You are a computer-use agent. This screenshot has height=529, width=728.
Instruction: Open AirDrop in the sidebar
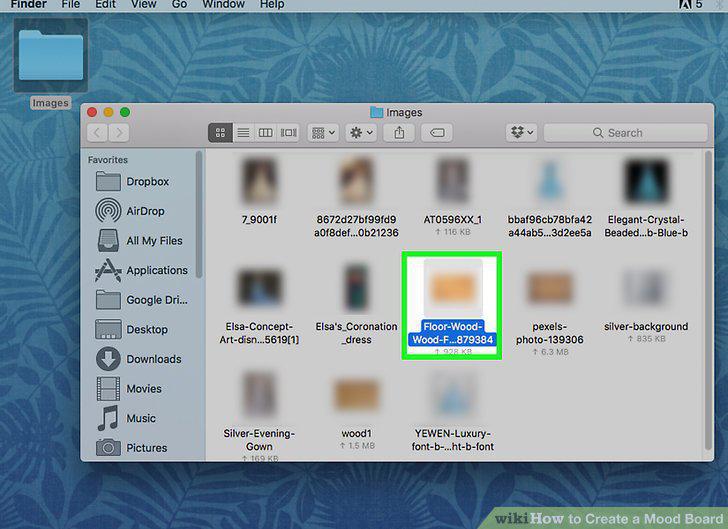(x=130, y=211)
